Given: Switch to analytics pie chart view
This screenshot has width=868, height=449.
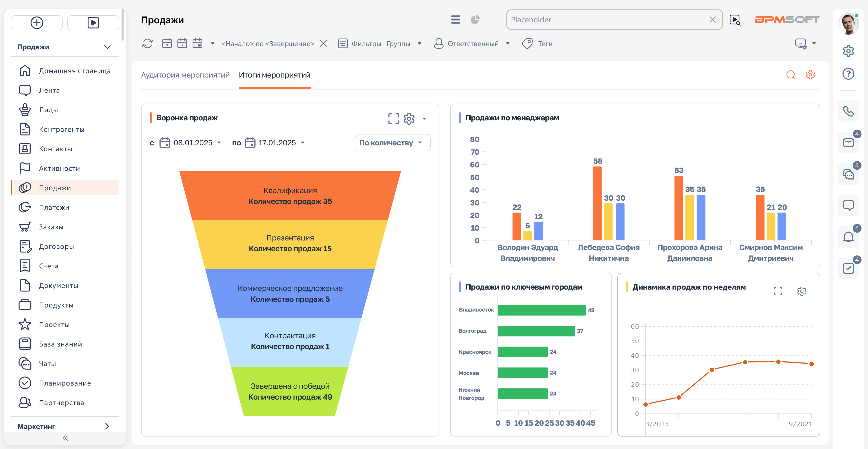Looking at the screenshot, I should pos(475,20).
